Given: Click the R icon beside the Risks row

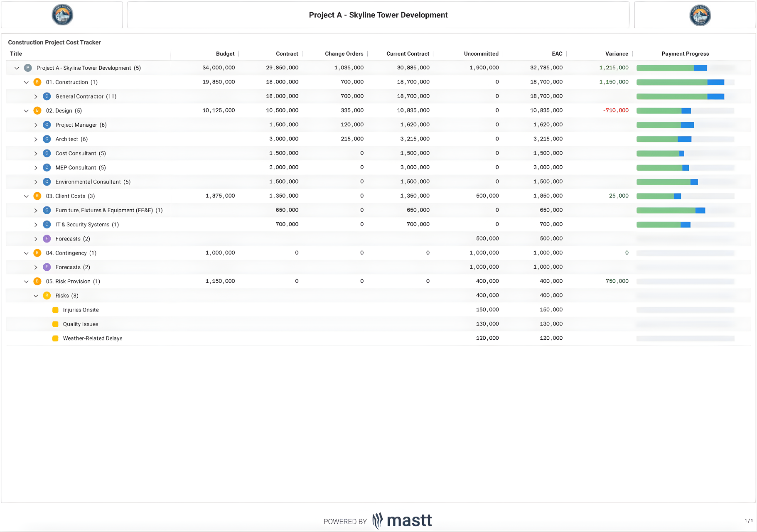Looking at the screenshot, I should [x=47, y=295].
